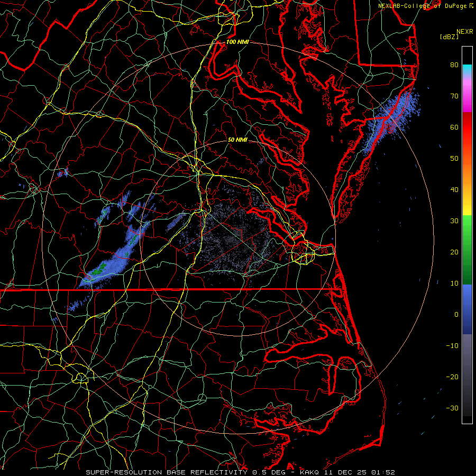The image size is (476, 476).
Task: Click the orange segment of the color bar
Action: 467,175
